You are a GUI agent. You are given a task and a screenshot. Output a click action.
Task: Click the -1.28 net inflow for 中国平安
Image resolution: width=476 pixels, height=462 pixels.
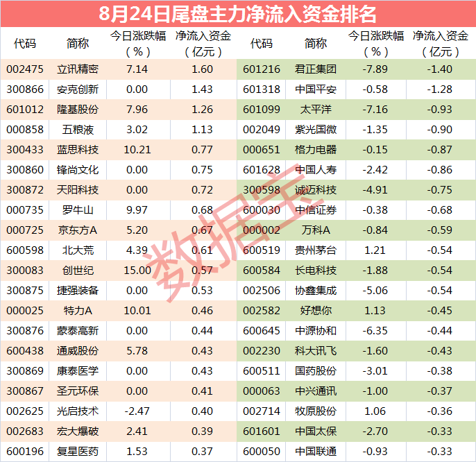(440, 89)
